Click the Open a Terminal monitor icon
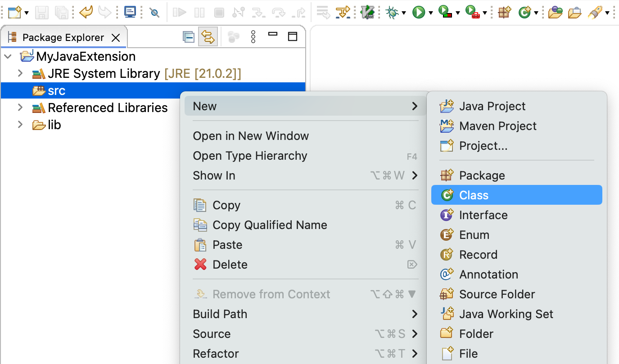Image resolution: width=619 pixels, height=364 pixels. 130,12
